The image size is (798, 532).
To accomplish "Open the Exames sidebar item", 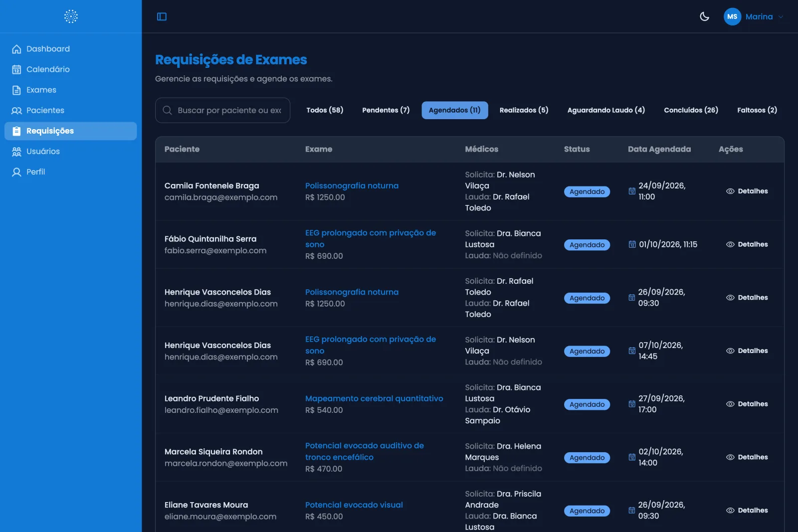I will click(71, 90).
